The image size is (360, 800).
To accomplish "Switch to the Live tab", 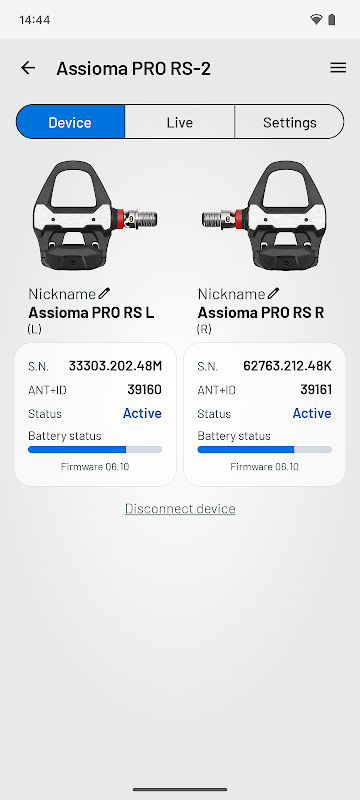I will (x=179, y=122).
